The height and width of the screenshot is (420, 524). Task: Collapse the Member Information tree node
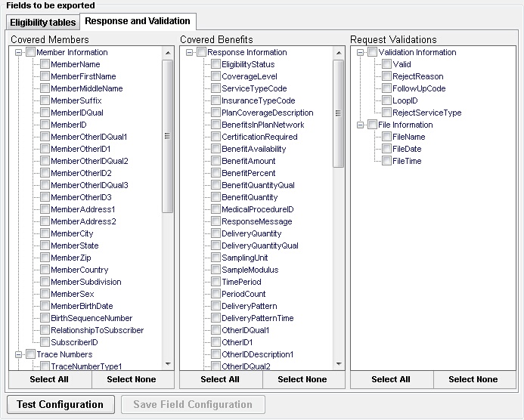click(18, 52)
